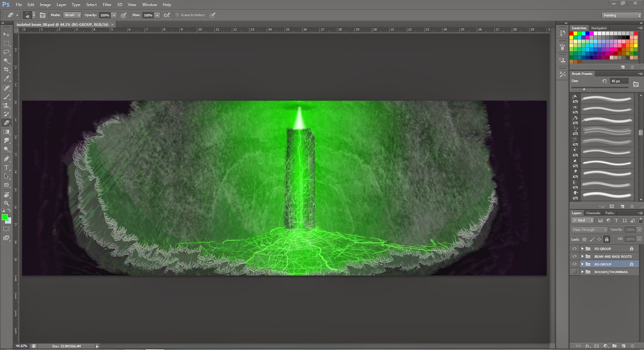Viewport: 644px width, 350px height.
Task: Toggle lock position in Layers panel
Action: point(599,239)
